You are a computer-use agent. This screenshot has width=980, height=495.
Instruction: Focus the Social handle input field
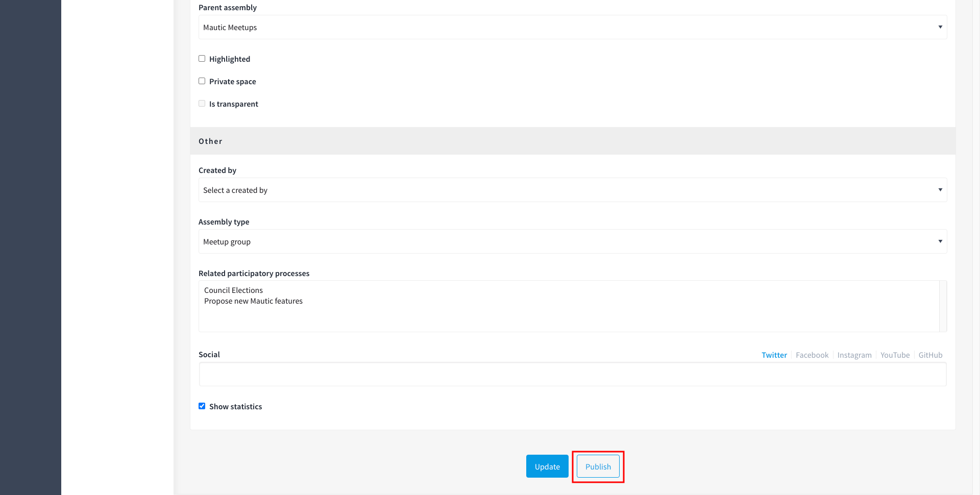(572, 375)
